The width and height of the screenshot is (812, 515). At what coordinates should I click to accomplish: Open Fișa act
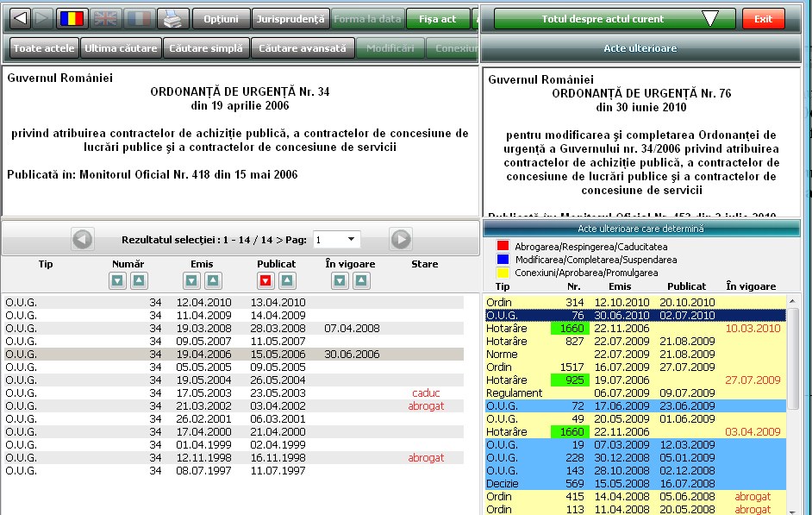coord(438,19)
